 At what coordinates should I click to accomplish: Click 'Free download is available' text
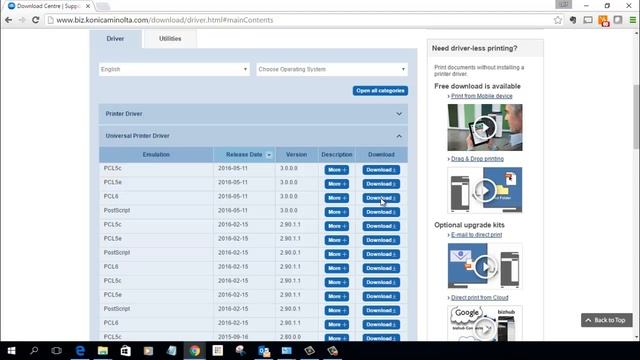[477, 86]
